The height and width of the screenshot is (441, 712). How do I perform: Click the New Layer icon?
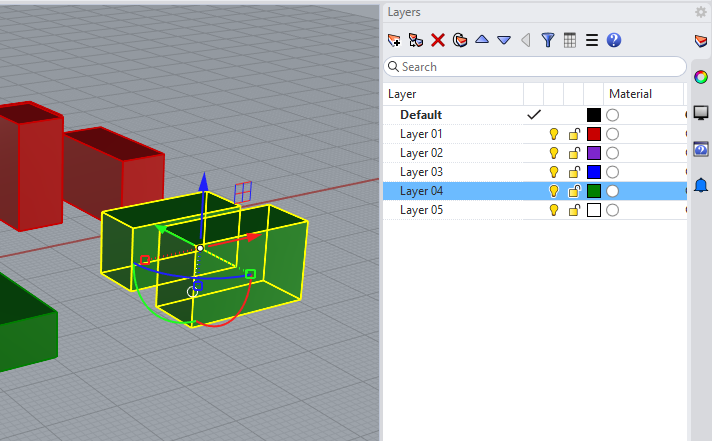click(394, 40)
